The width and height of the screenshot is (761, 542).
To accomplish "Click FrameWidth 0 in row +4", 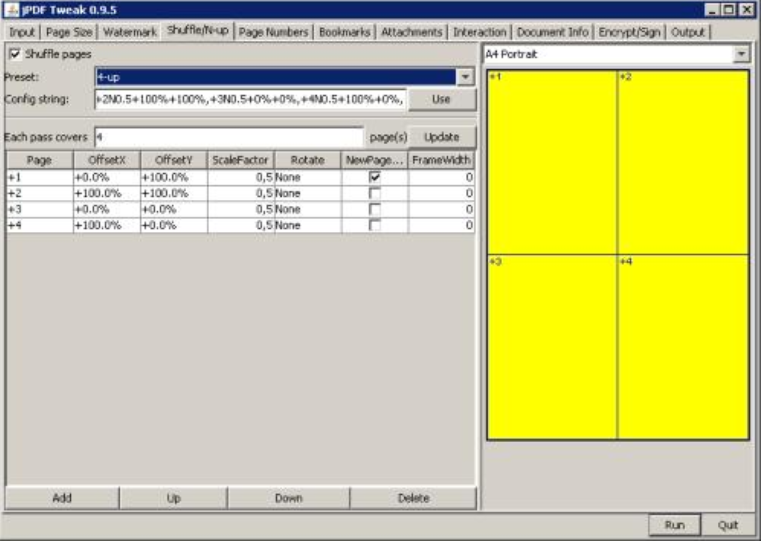I will click(441, 225).
